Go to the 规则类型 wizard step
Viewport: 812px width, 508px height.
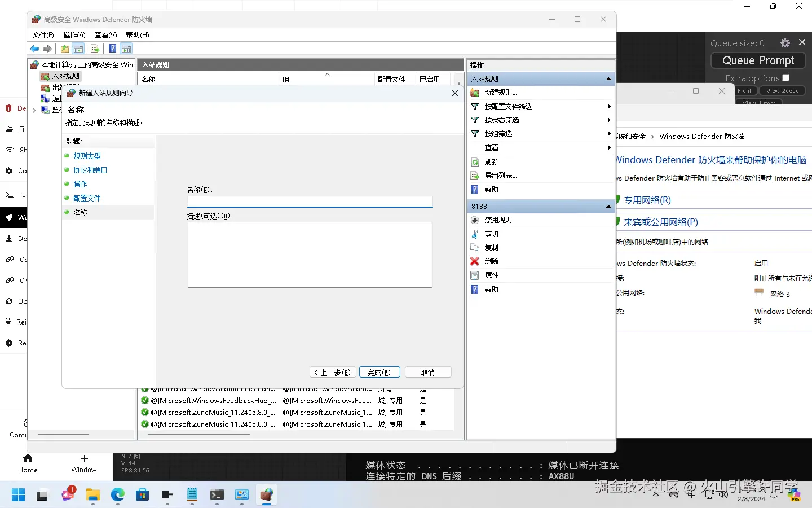coord(87,156)
